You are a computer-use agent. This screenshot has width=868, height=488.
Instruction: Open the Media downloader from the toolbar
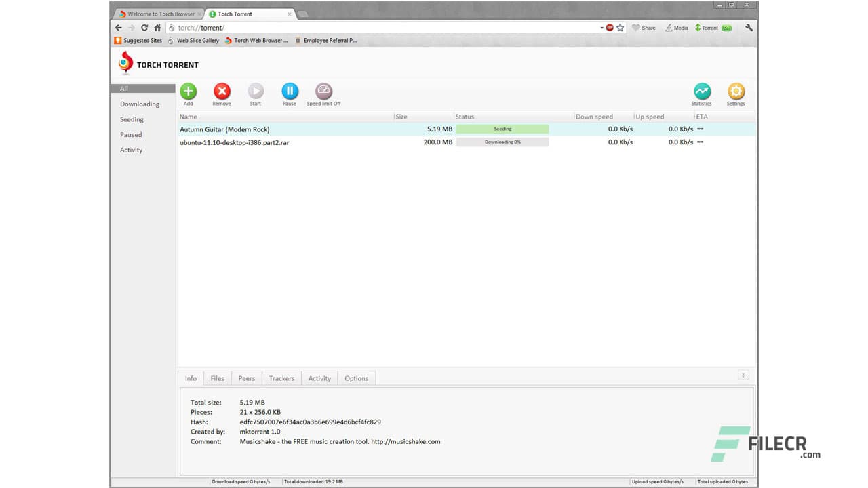[676, 28]
